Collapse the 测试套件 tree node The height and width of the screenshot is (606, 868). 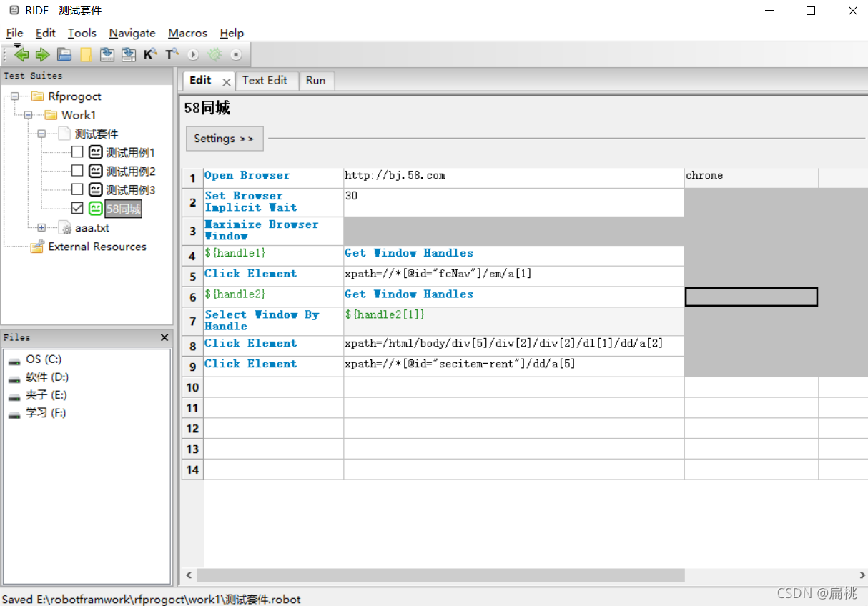pyautogui.click(x=41, y=134)
